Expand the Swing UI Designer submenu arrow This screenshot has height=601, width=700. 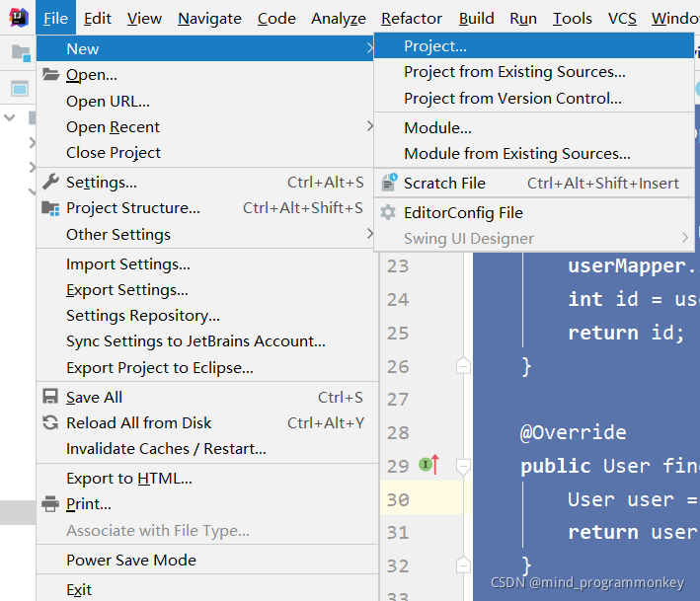click(685, 238)
